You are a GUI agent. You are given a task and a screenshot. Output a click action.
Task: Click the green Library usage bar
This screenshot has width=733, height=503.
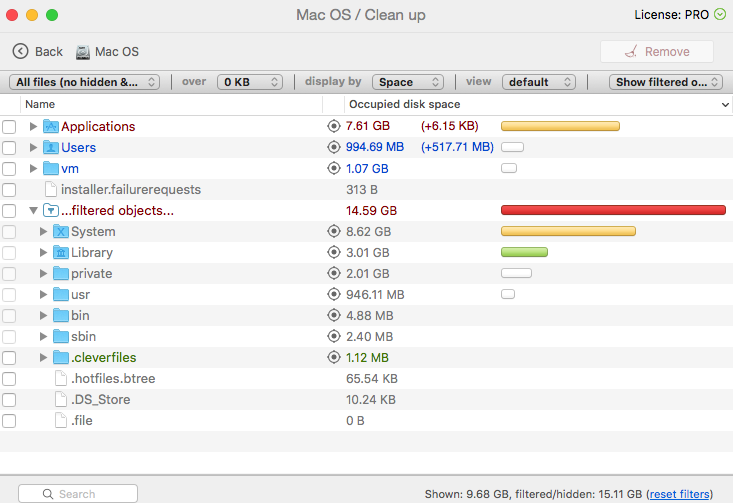pyautogui.click(x=524, y=252)
